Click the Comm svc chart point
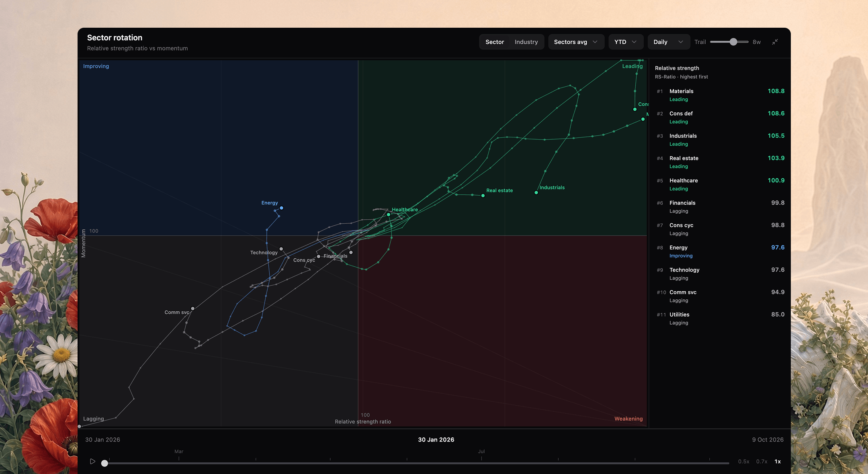The image size is (868, 474). pyautogui.click(x=193, y=309)
